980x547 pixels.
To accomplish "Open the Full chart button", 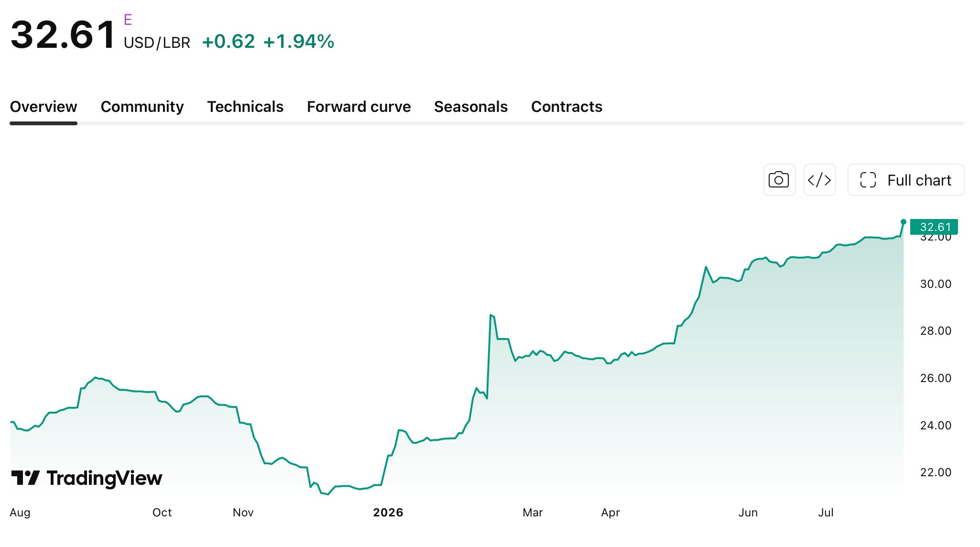I will pos(906,180).
